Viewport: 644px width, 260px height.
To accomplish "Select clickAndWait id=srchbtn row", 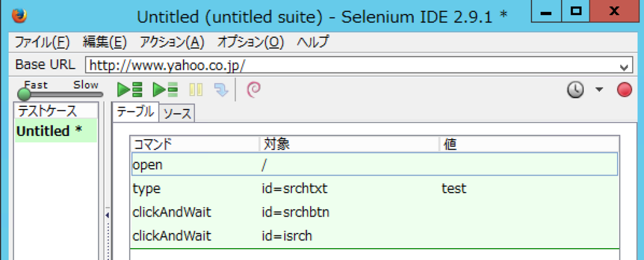I will pos(374,212).
